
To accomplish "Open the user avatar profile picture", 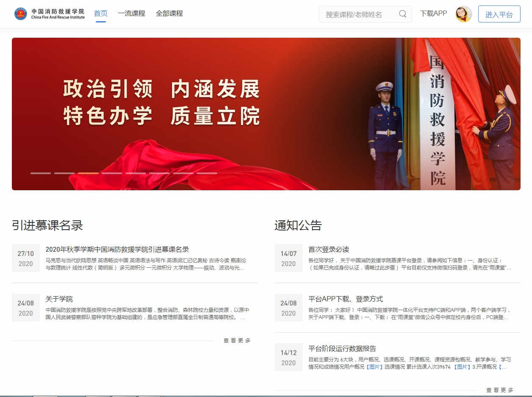I will pos(464,14).
